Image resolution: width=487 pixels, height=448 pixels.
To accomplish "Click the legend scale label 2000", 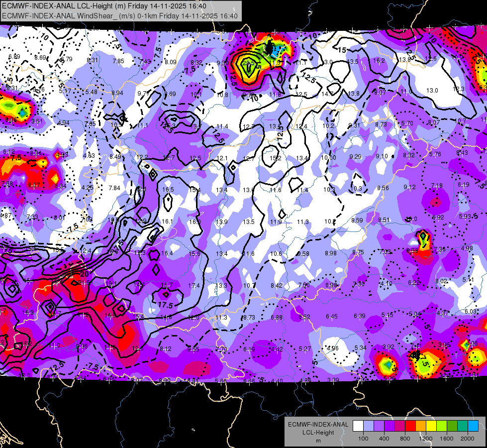I will pyautogui.click(x=467, y=439).
